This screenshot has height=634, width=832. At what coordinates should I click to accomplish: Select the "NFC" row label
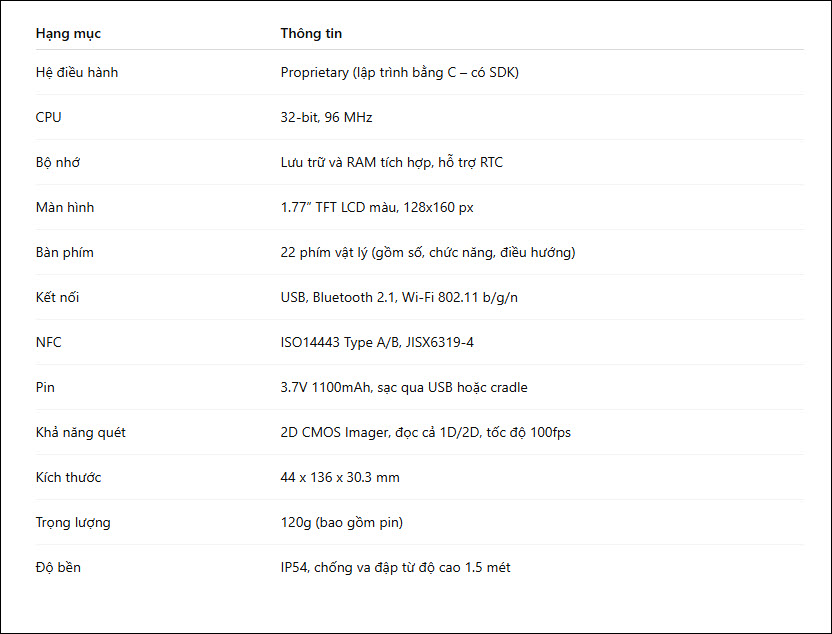(x=48, y=342)
